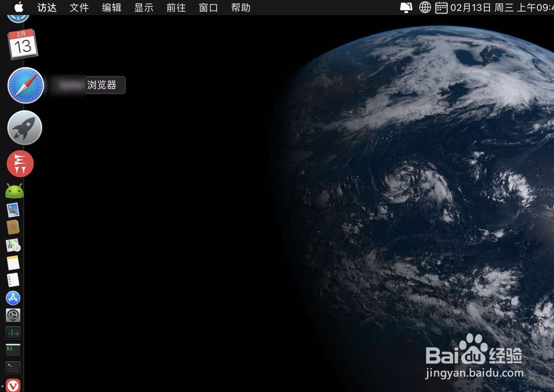Click the display monitor icon in menu bar
The height and width of the screenshot is (392, 554).
point(406,7)
